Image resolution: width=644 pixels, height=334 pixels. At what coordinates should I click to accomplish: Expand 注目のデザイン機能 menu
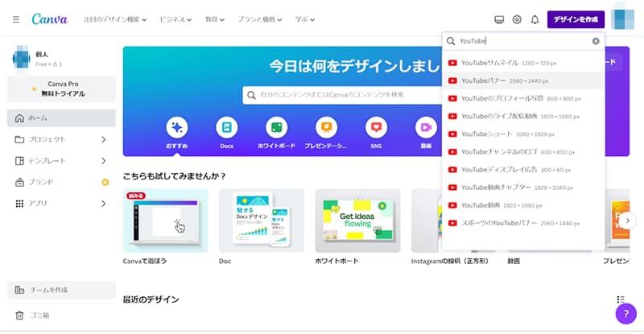click(x=115, y=19)
